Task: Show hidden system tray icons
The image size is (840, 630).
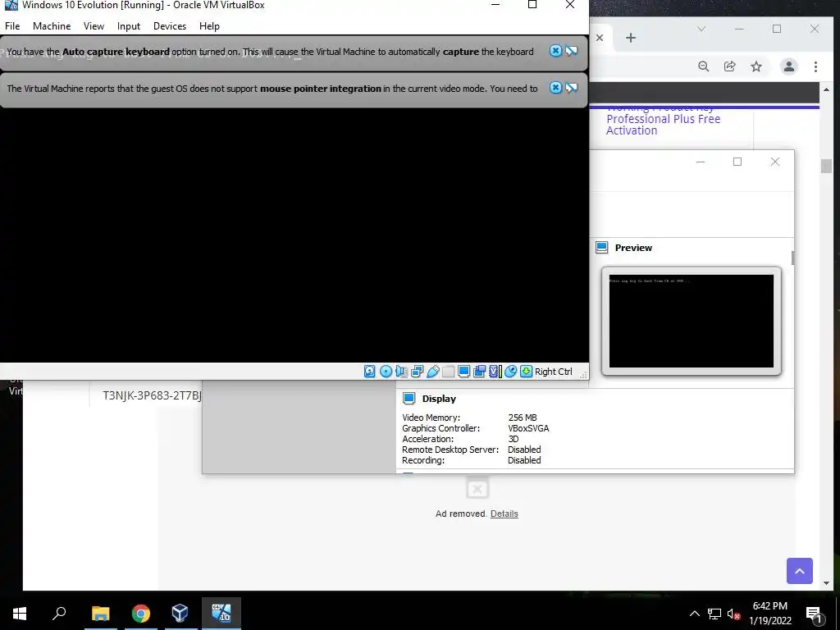Action: (x=694, y=614)
